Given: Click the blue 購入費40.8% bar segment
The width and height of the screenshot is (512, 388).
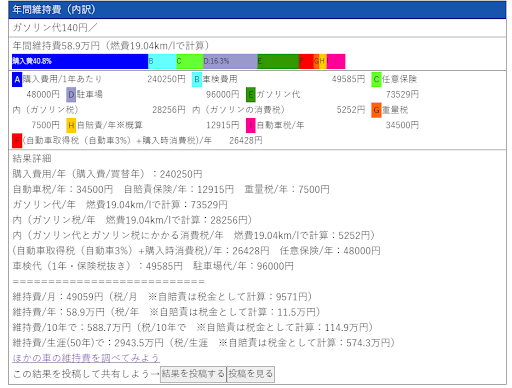Looking at the screenshot, I should coord(80,61).
